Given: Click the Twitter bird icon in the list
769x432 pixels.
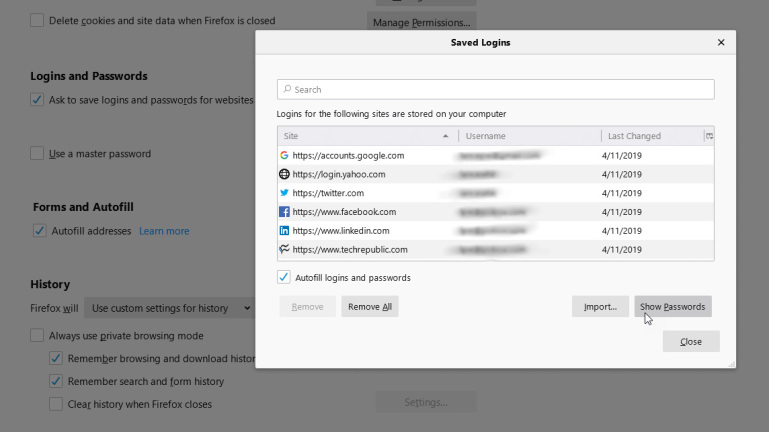Looking at the screenshot, I should tap(284, 193).
